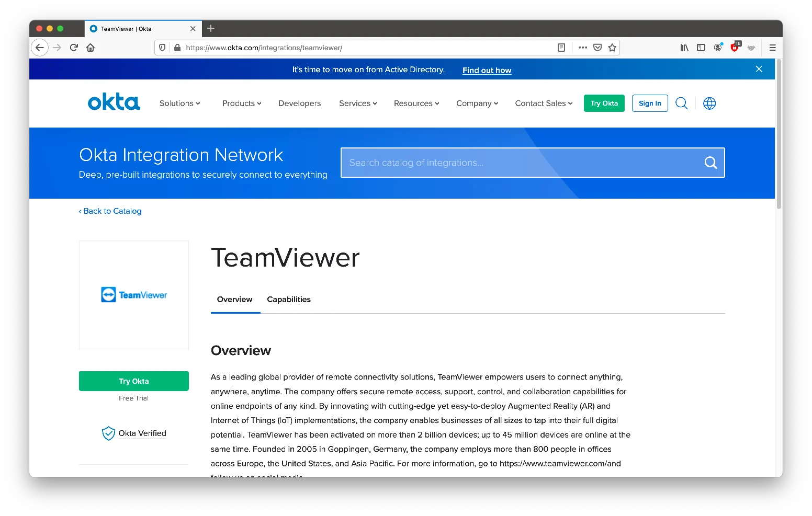Expand the Resources menu
The width and height of the screenshot is (812, 516).
pyautogui.click(x=416, y=104)
